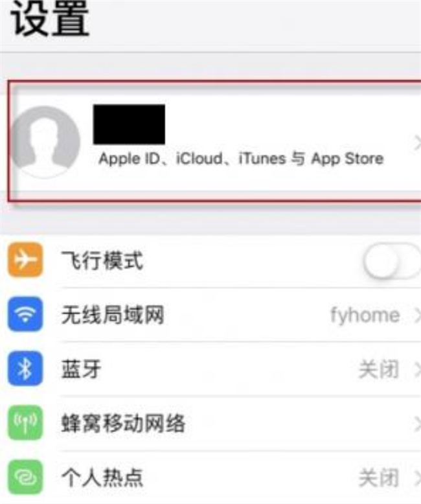Open the 蜂窝移动网络 row chevron
Image resolution: width=421 pixels, height=504 pixels.
417,424
